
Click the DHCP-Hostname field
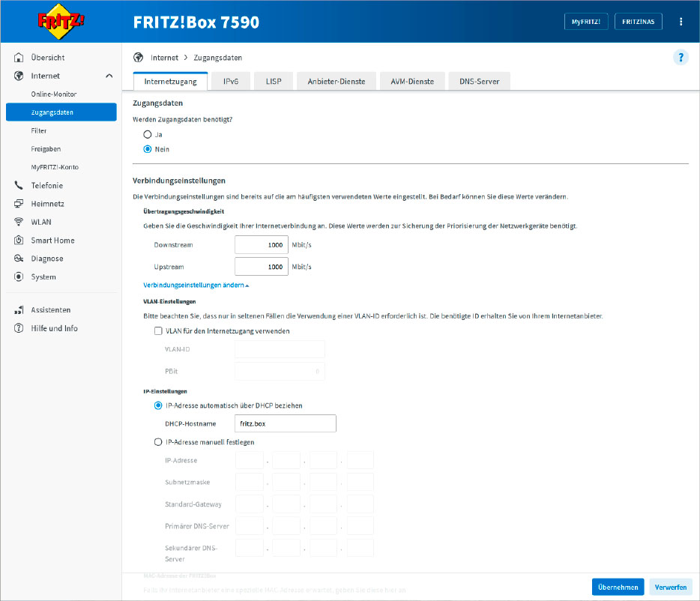(x=286, y=423)
